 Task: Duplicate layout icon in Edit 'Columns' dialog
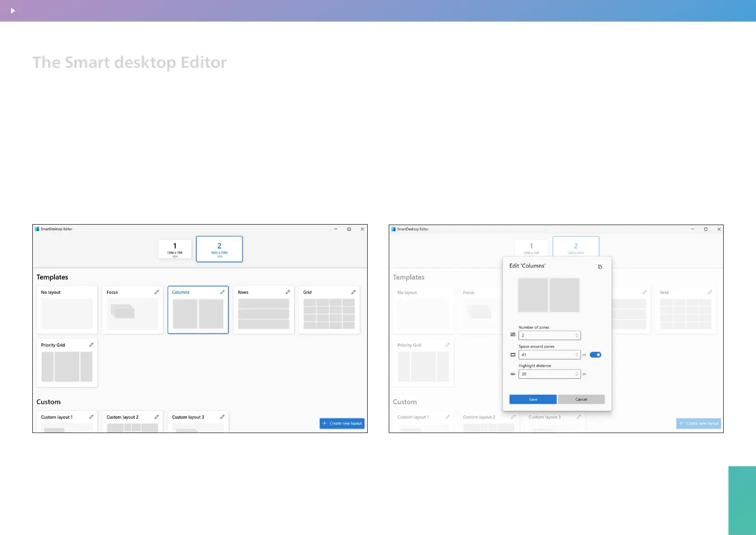[x=600, y=267]
